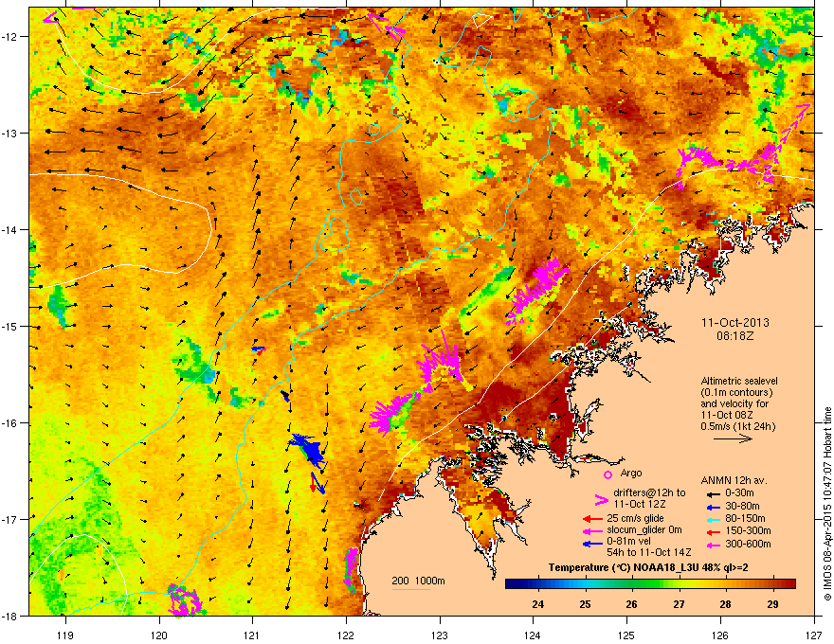834x644 pixels.
Task: Click the '126' longitude axis label
Action: coord(720,635)
